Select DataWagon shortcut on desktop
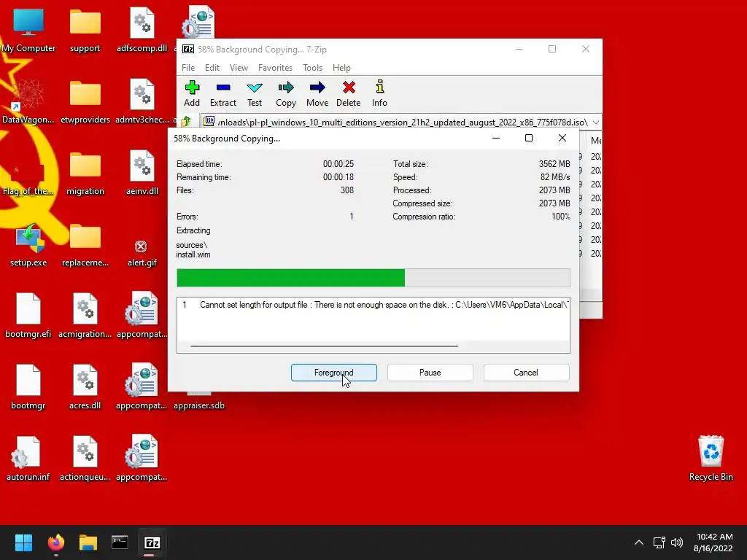The height and width of the screenshot is (560, 747). [x=28, y=101]
